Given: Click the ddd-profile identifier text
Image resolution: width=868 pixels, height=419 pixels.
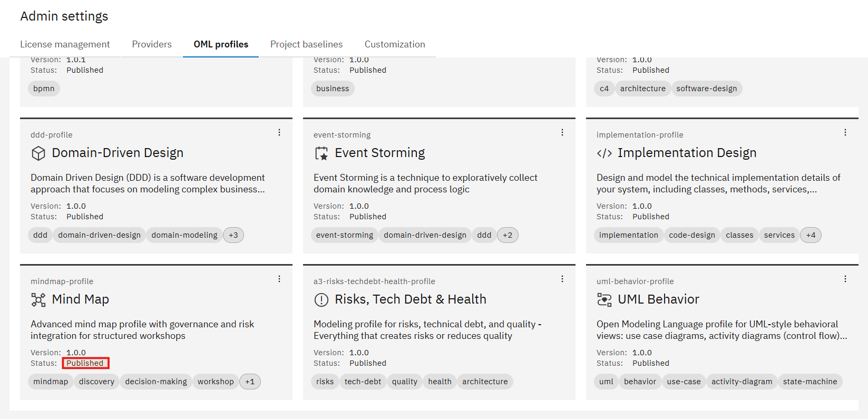Looking at the screenshot, I should coord(52,135).
